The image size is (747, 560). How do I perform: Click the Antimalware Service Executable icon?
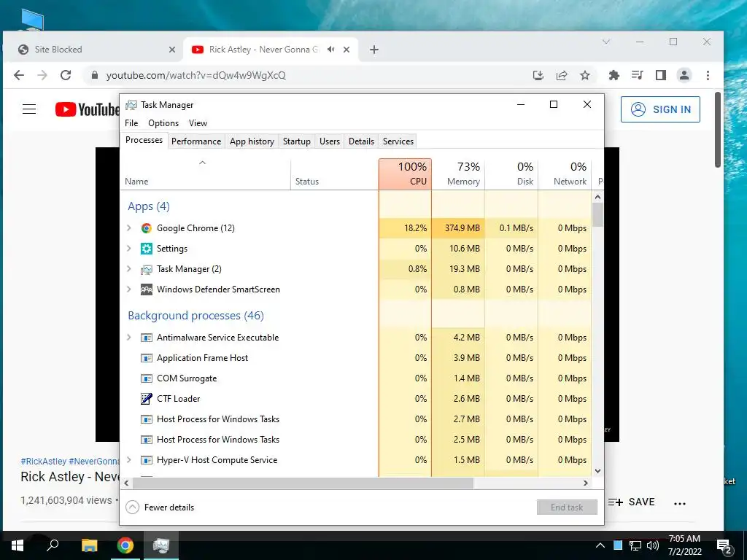[146, 338]
